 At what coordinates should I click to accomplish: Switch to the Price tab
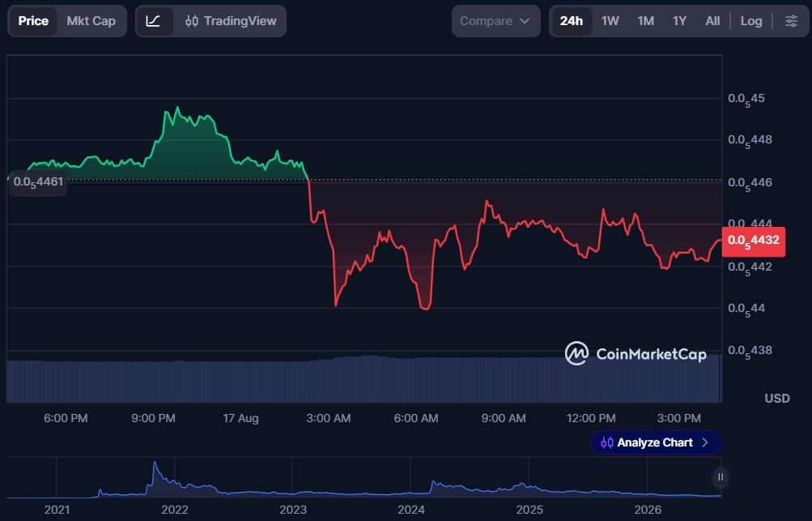[x=33, y=21]
